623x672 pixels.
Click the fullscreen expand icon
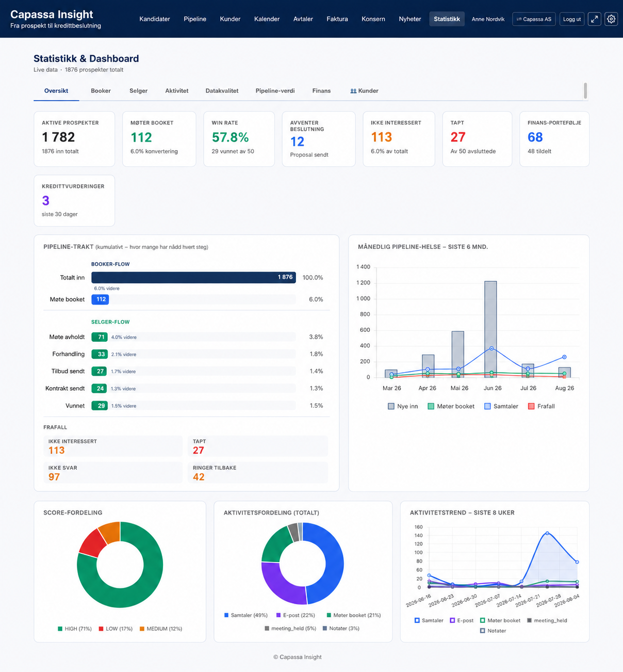(595, 19)
